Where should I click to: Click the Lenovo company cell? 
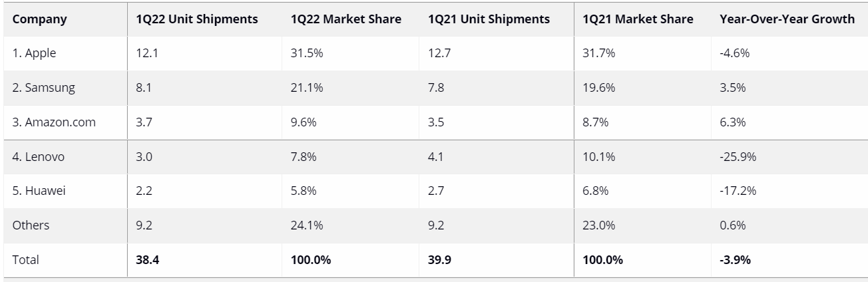click(x=39, y=157)
